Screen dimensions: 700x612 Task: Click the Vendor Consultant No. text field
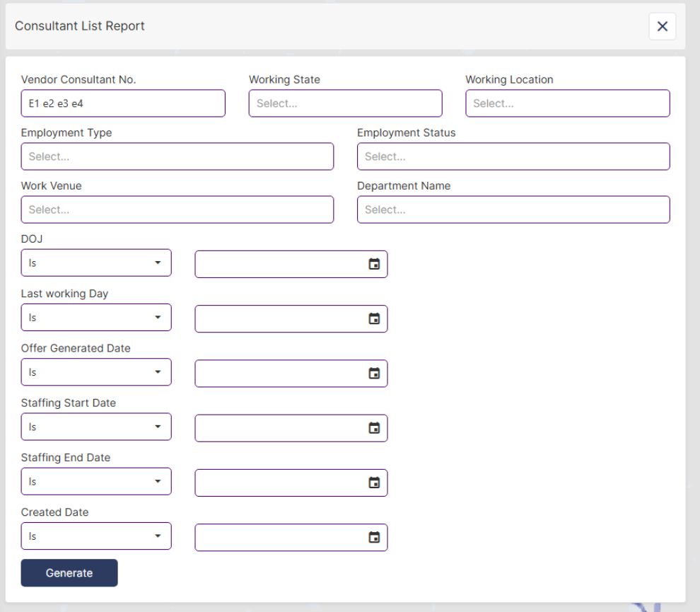123,103
